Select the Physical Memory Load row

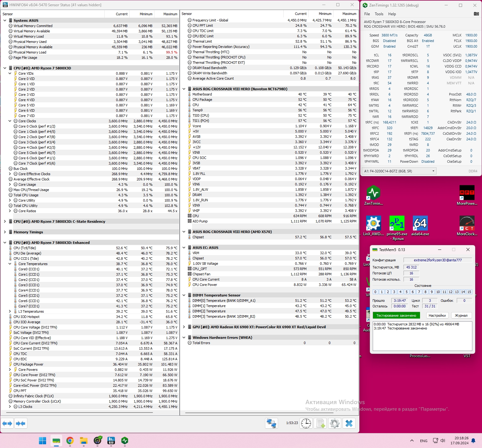click(90, 52)
